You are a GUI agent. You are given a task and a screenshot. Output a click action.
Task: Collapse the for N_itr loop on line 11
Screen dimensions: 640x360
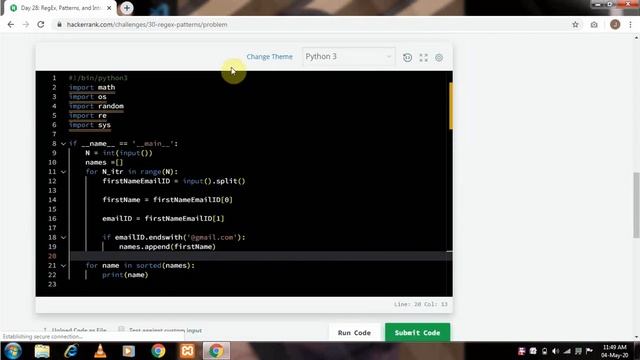[x=63, y=172]
